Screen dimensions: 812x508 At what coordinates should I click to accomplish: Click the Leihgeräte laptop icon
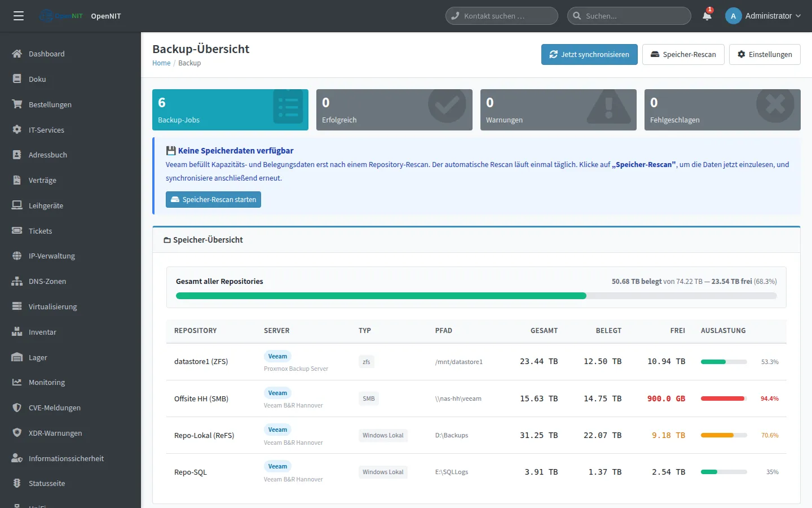click(17, 205)
